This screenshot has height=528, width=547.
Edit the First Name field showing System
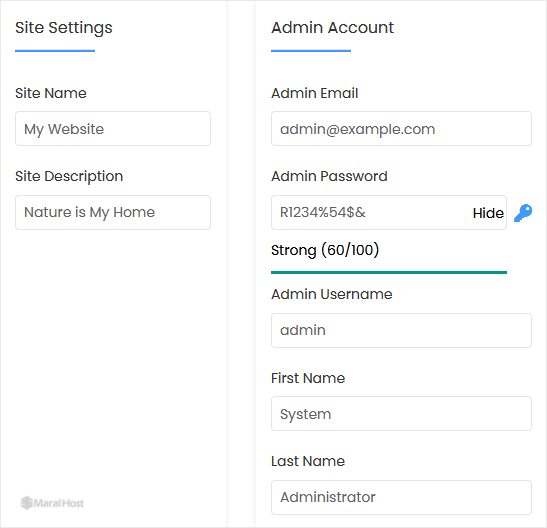(401, 414)
